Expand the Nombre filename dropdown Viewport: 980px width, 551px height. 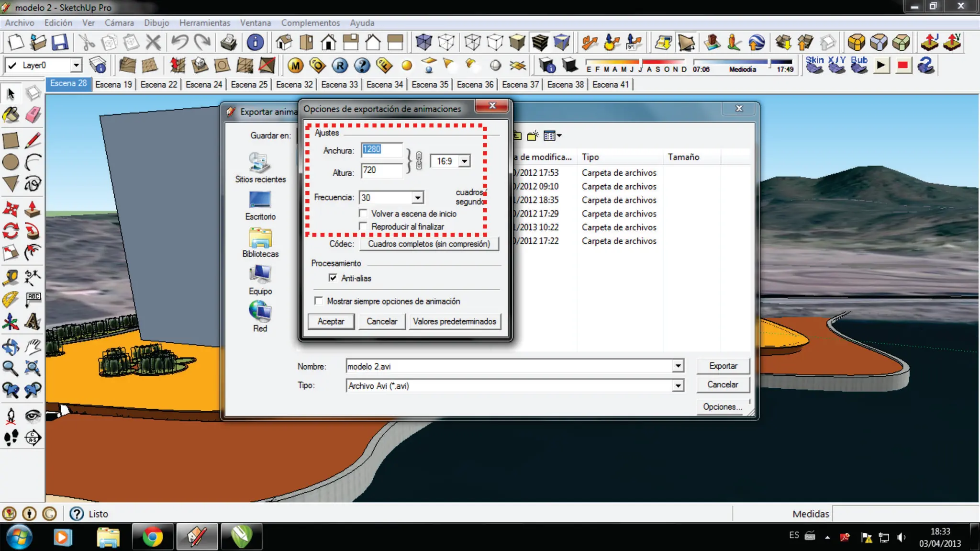click(x=678, y=366)
